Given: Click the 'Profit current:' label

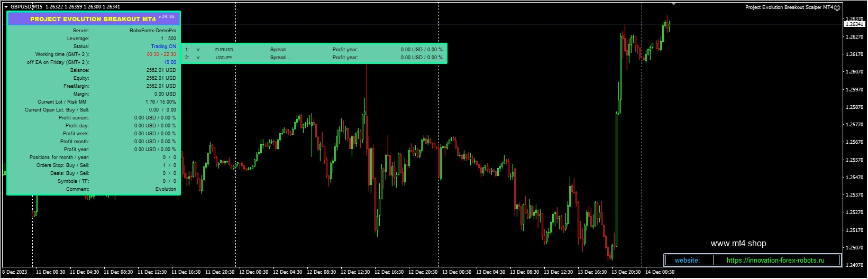Looking at the screenshot, I should [x=74, y=118].
